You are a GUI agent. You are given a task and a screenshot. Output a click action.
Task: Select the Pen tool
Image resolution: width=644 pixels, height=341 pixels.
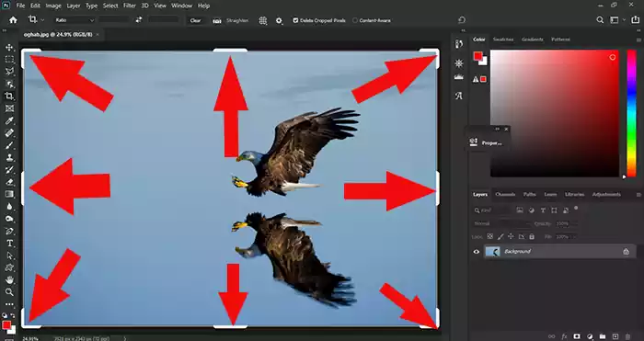coord(9,231)
